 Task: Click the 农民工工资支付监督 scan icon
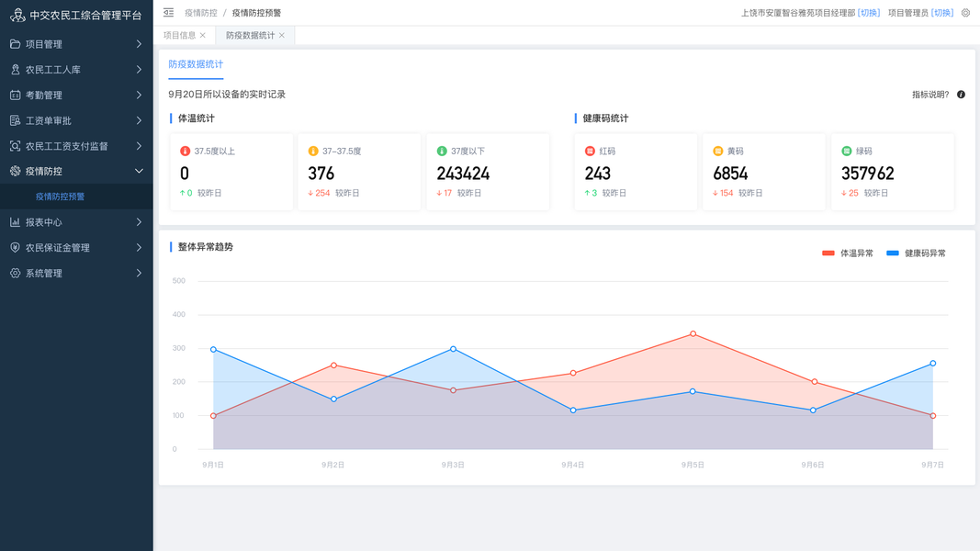(15, 146)
